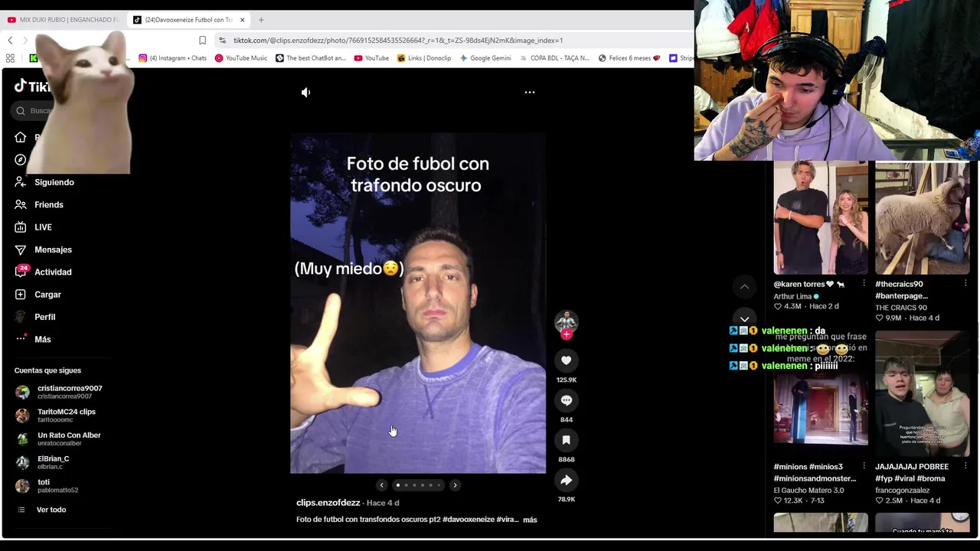
Task: Click the Actividad icon with 24 badge
Action: click(21, 272)
